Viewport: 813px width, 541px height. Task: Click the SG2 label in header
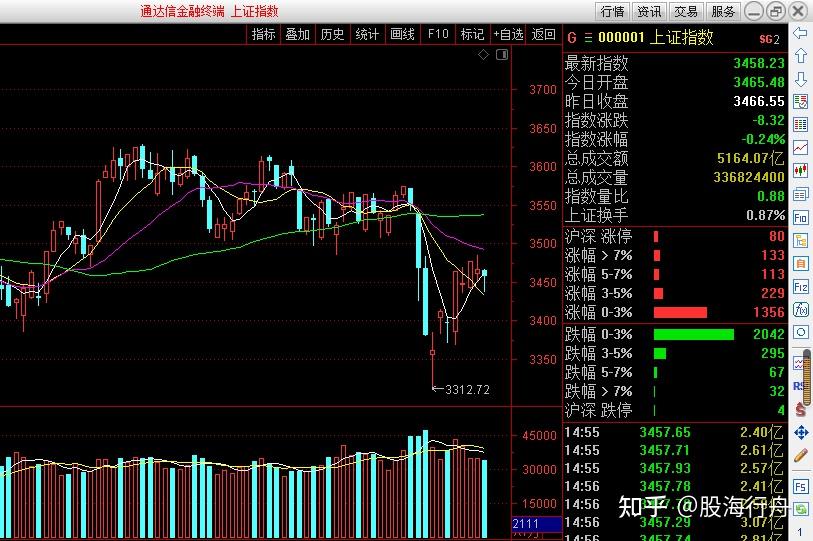tap(769, 39)
